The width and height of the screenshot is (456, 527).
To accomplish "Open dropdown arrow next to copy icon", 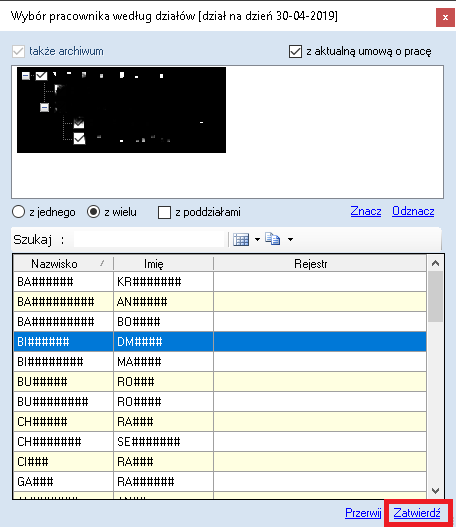I will (x=290, y=240).
